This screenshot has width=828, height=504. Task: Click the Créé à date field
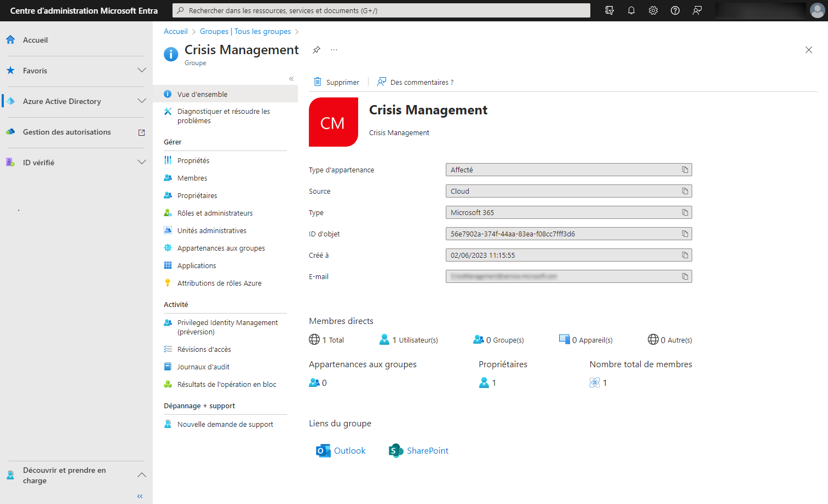tap(569, 255)
